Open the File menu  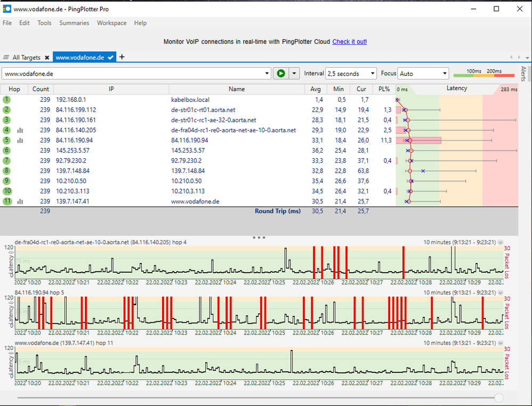(7, 23)
